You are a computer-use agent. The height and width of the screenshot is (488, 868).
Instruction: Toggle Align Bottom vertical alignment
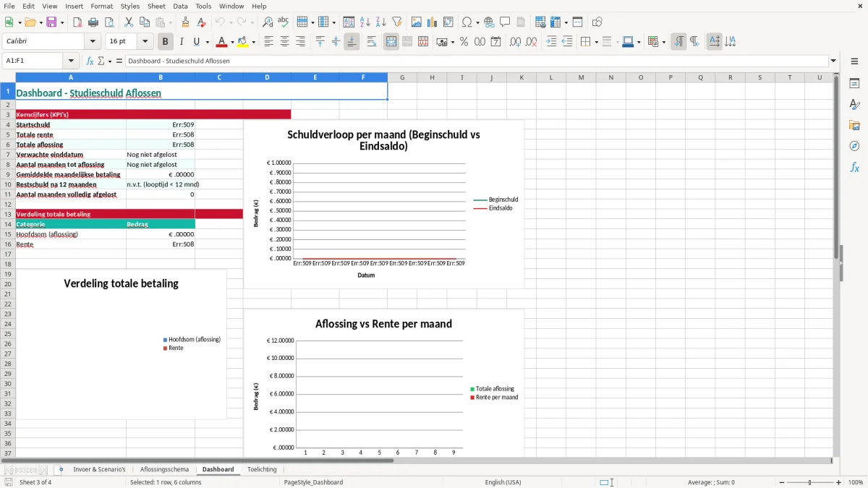(352, 42)
